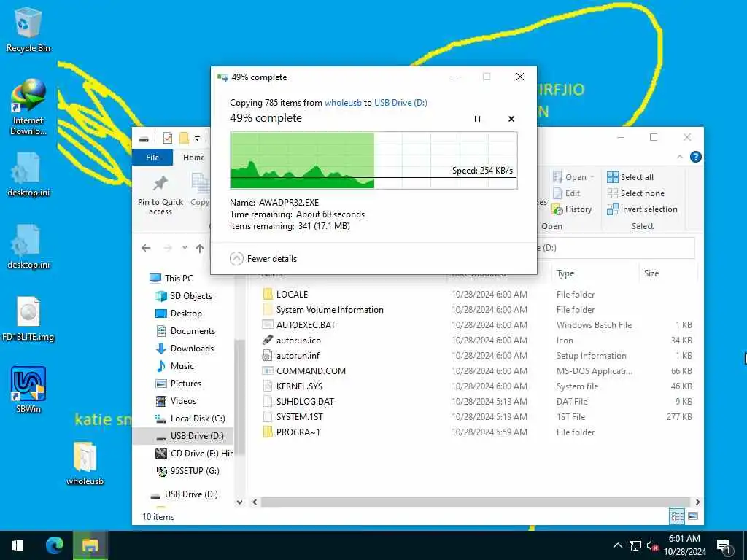Screen dimensions: 747x560
Task: Select Videos in navigation pane
Action: point(176,401)
